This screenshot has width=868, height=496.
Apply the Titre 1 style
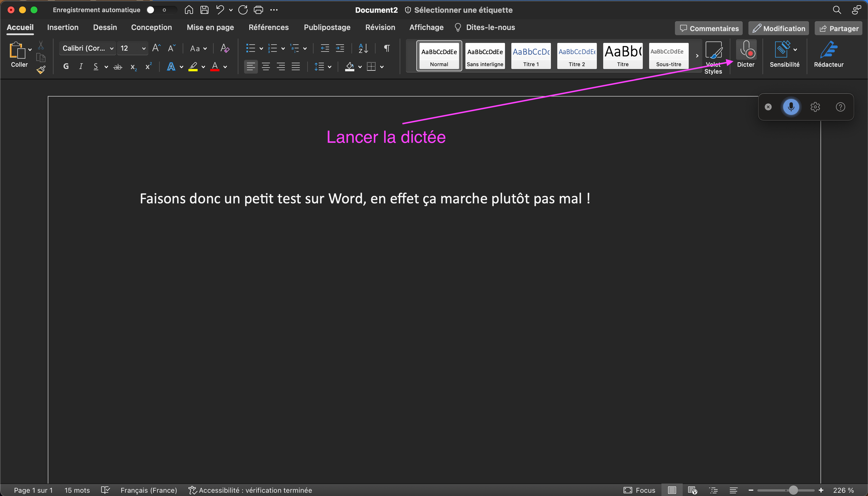[531, 56]
